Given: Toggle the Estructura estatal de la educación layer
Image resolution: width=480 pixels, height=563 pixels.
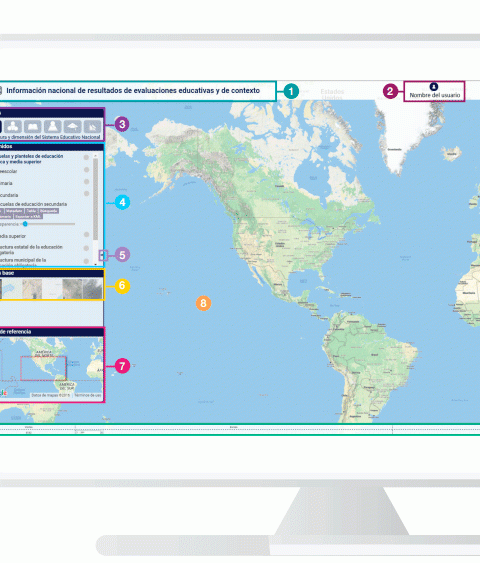Looking at the screenshot, I should [x=86, y=248].
